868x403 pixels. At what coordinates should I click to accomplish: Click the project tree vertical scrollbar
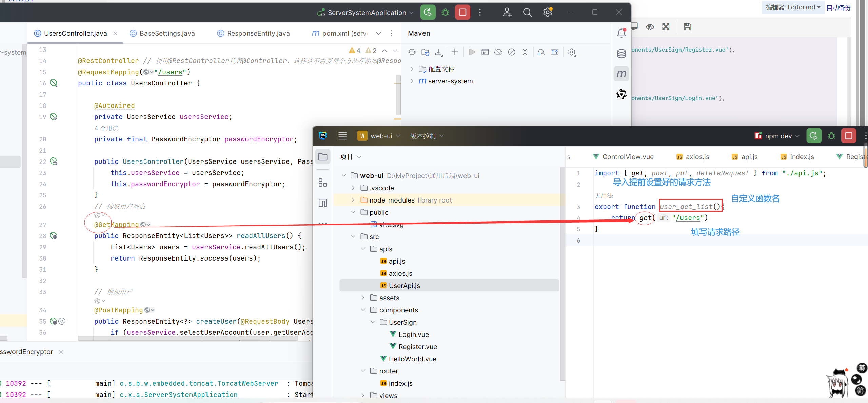[x=563, y=274]
